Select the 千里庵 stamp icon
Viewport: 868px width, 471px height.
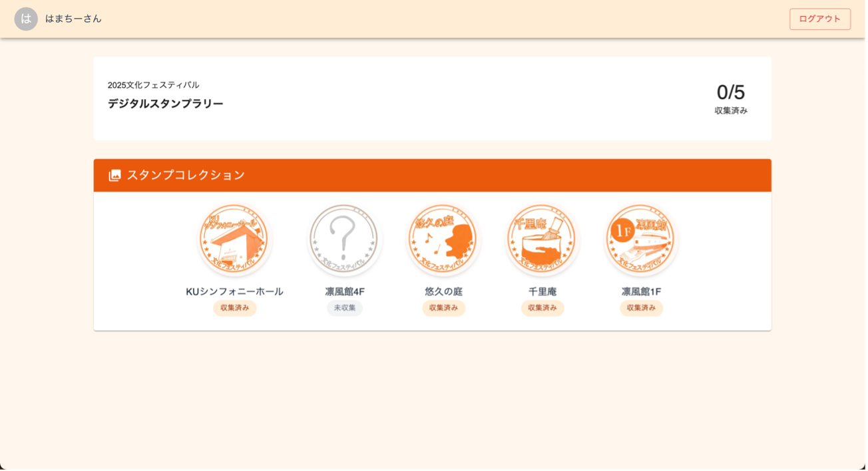[542, 239]
